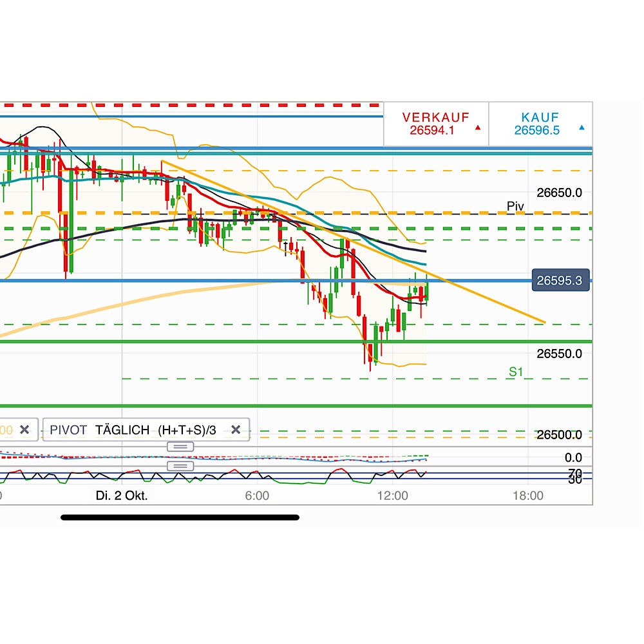Image resolution: width=644 pixels, height=644 pixels.
Task: Tap the green S1 support label
Action: click(515, 372)
